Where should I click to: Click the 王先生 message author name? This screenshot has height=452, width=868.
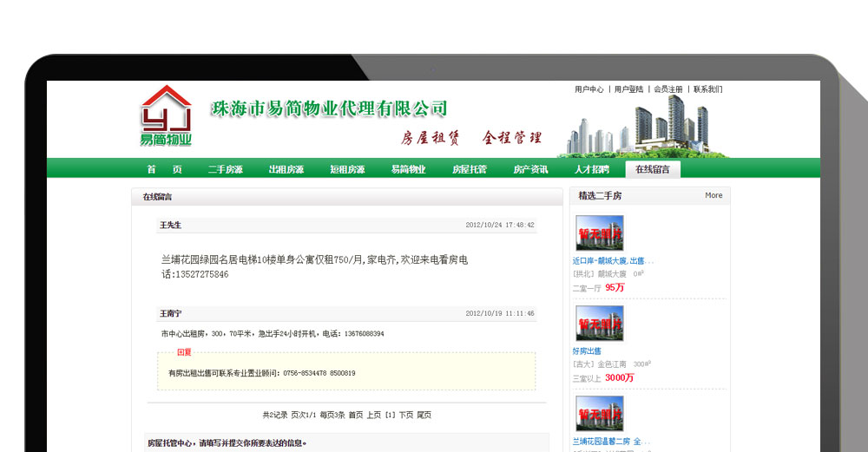pyautogui.click(x=170, y=226)
